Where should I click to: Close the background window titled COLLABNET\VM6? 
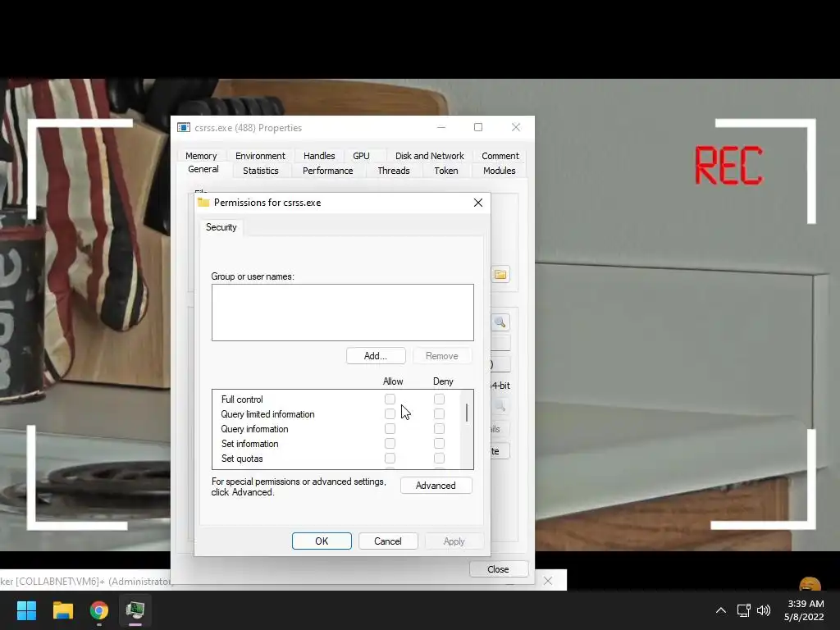click(x=547, y=581)
